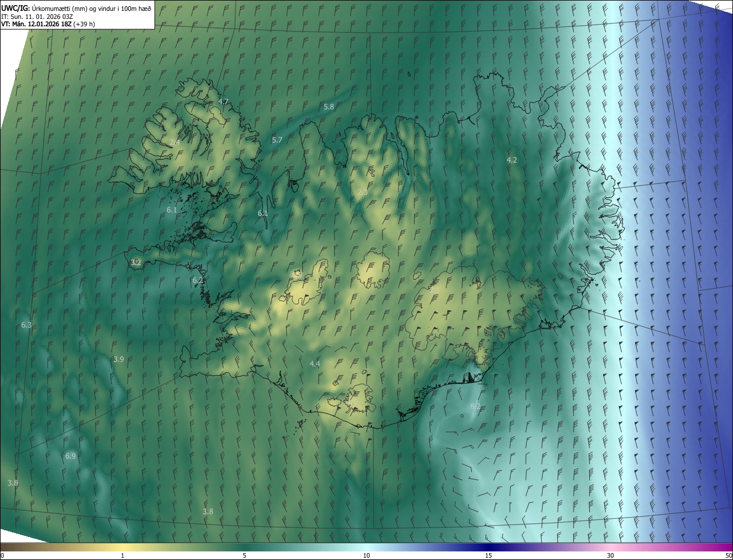Click the '30' tick label on color scale
This screenshot has width=733, height=560.
pyautogui.click(x=610, y=555)
